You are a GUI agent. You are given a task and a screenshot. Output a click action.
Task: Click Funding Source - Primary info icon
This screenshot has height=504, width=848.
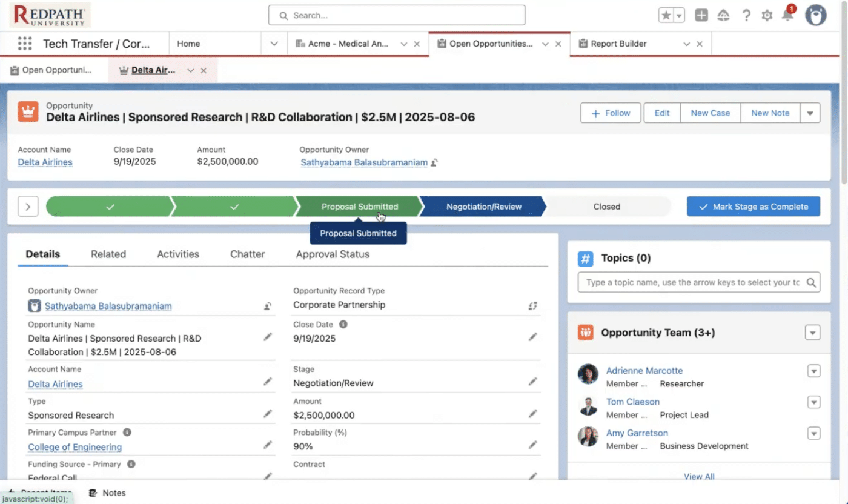tap(131, 464)
